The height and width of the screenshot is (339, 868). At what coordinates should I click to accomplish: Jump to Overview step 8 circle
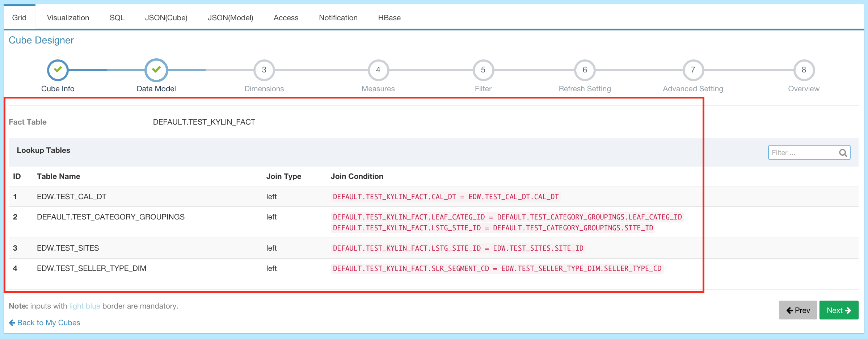click(804, 70)
